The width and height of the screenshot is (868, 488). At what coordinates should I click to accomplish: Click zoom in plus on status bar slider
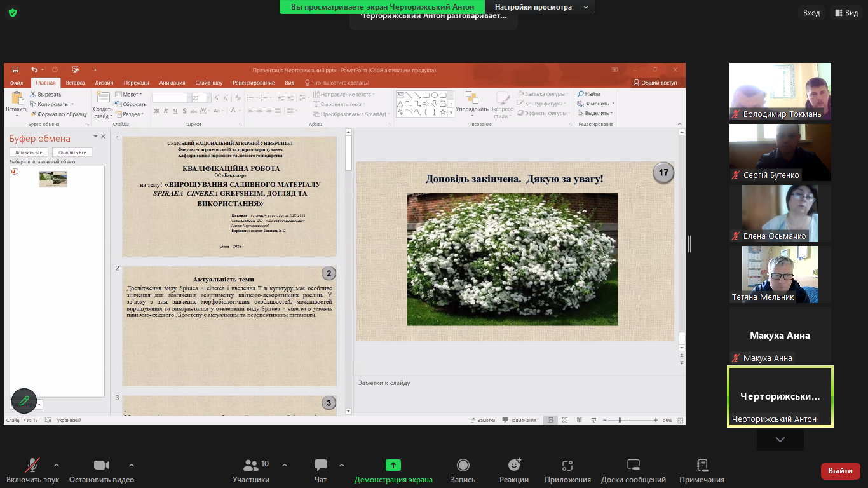[655, 420]
